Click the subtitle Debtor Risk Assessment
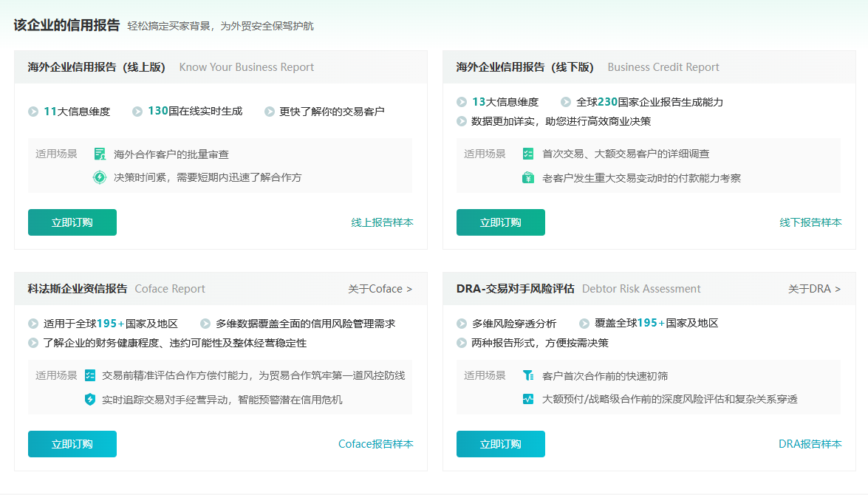This screenshot has height=495, width=868. pos(641,289)
